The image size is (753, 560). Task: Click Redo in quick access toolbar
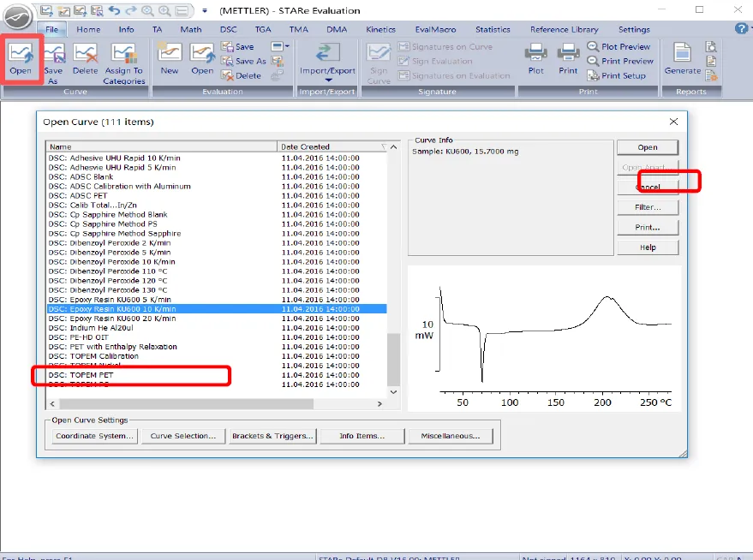tap(130, 10)
